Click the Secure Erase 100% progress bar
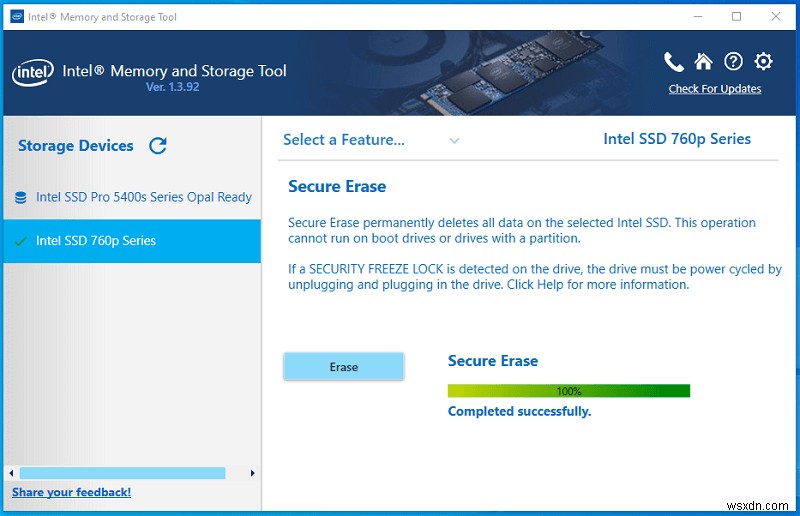The width and height of the screenshot is (800, 516). [569, 391]
